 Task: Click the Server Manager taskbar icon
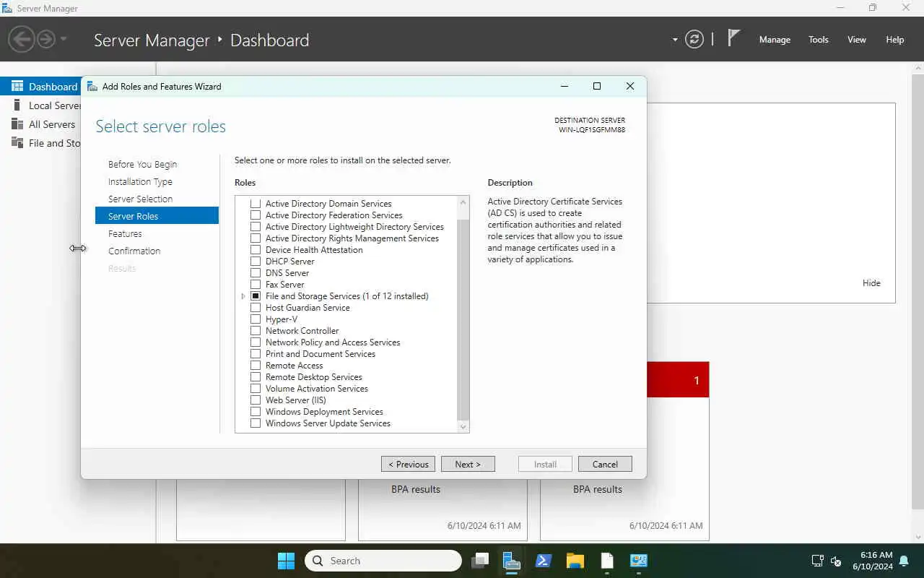click(512, 561)
